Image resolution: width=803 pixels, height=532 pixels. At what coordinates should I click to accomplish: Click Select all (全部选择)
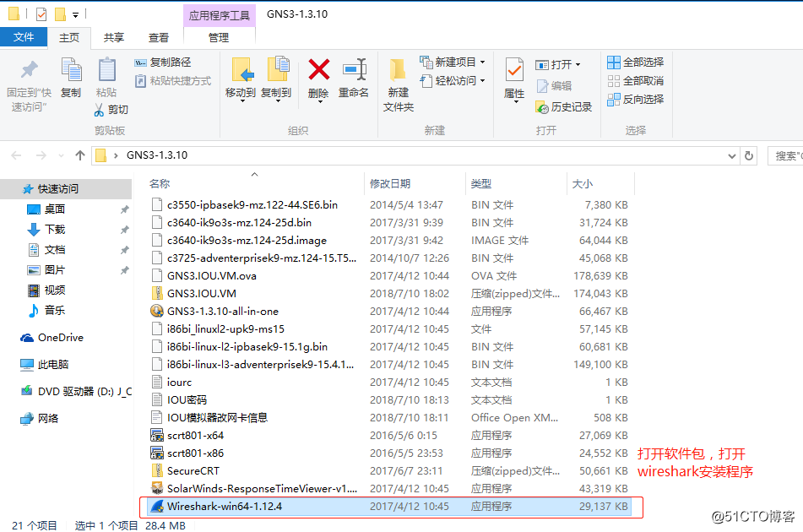(x=635, y=62)
